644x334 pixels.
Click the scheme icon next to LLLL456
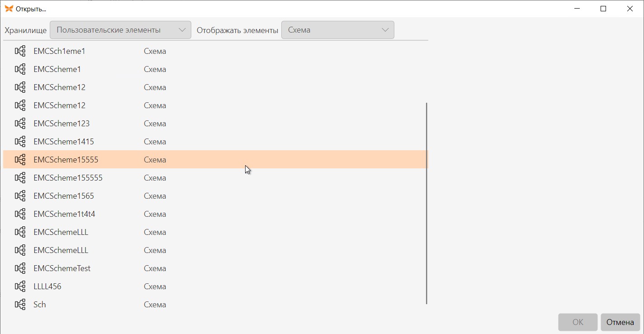[20, 286]
